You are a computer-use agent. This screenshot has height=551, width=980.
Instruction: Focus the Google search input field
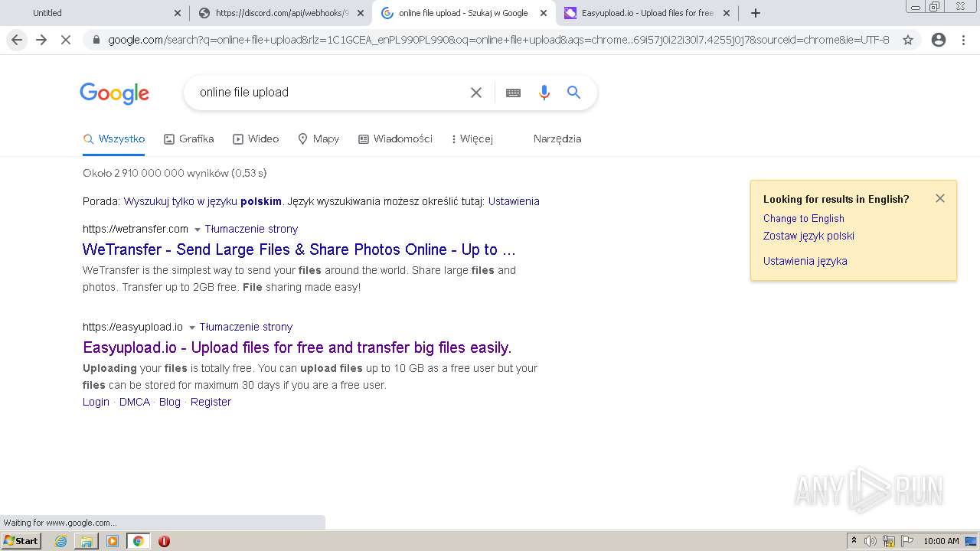pos(329,93)
